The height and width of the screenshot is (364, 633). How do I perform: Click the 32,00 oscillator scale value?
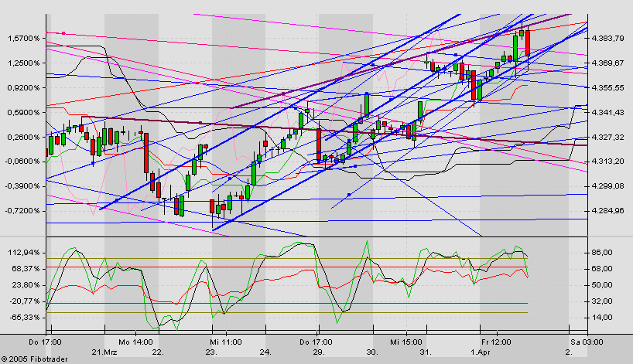[602, 301]
